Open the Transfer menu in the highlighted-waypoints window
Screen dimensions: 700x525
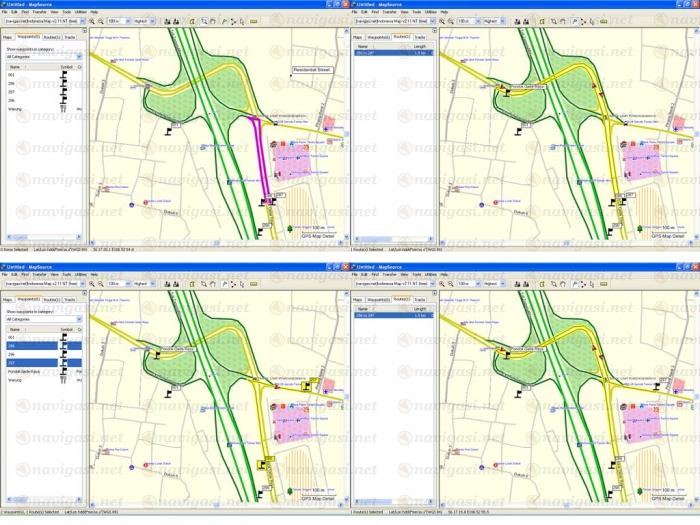(x=36, y=275)
